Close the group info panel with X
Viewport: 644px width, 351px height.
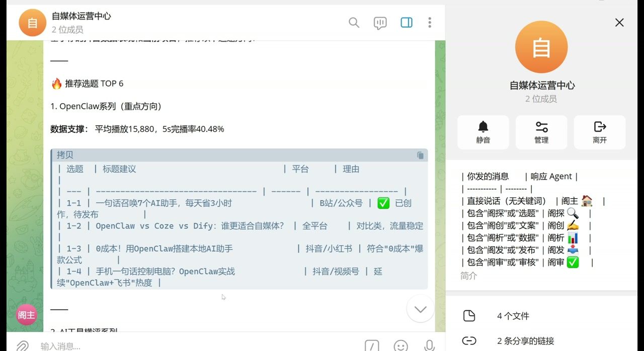tap(619, 22)
